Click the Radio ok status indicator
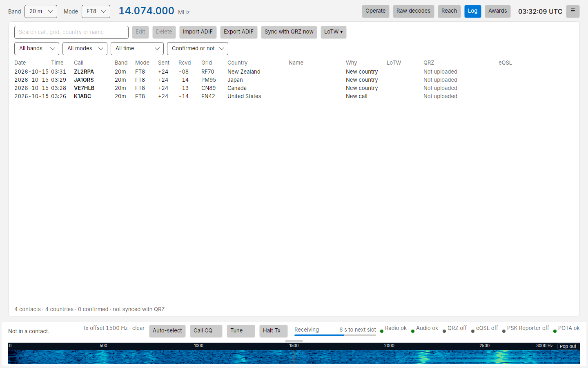The height and width of the screenshot is (368, 588). (393, 328)
